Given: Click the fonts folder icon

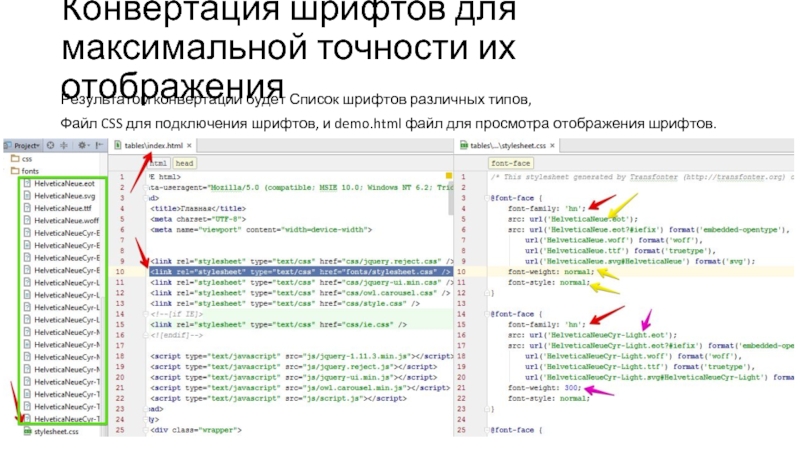Looking at the screenshot, I should (15, 171).
